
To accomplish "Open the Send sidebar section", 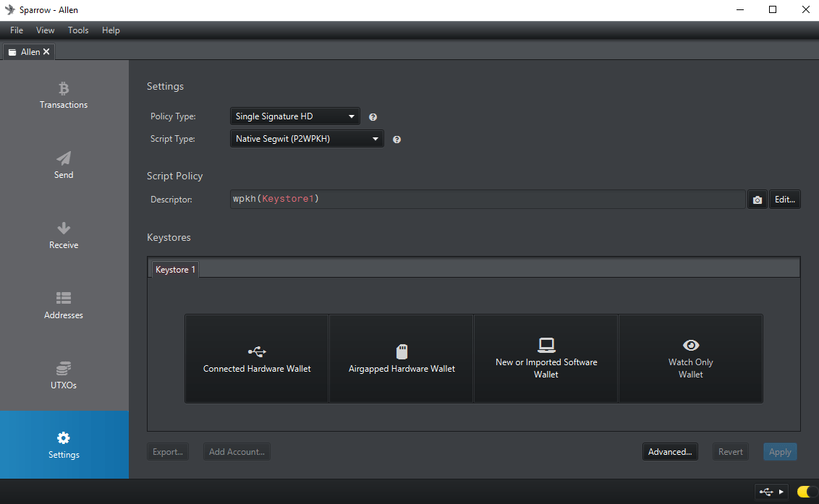I will point(64,165).
